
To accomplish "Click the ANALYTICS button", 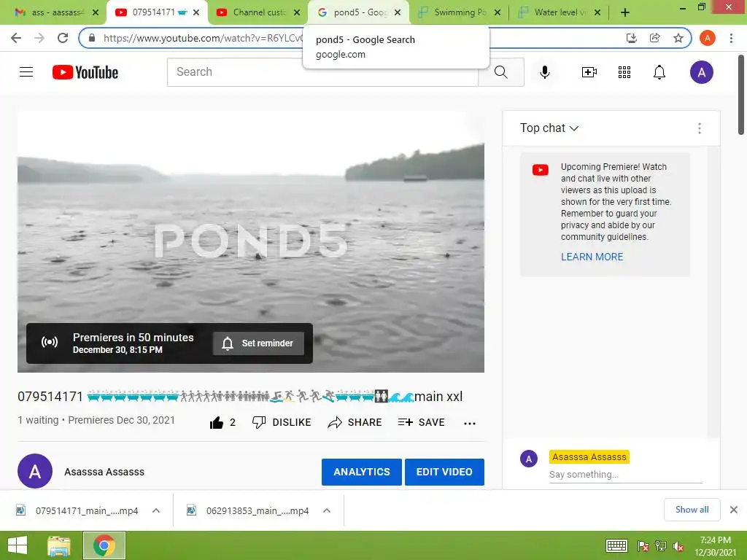I will coord(362,472).
